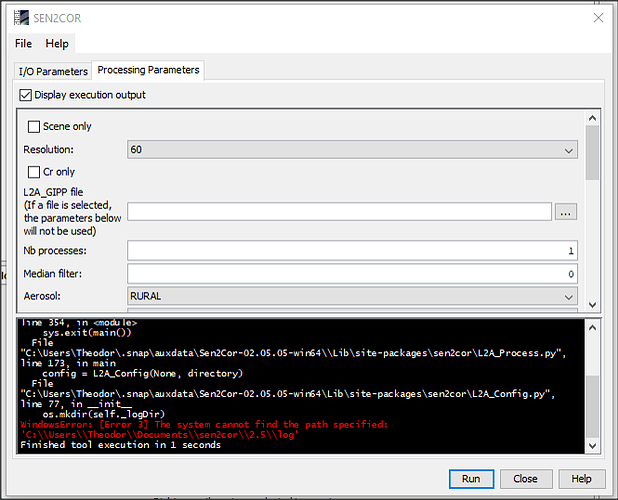The image size is (618, 500).
Task: Open the File menu
Action: tap(23, 43)
